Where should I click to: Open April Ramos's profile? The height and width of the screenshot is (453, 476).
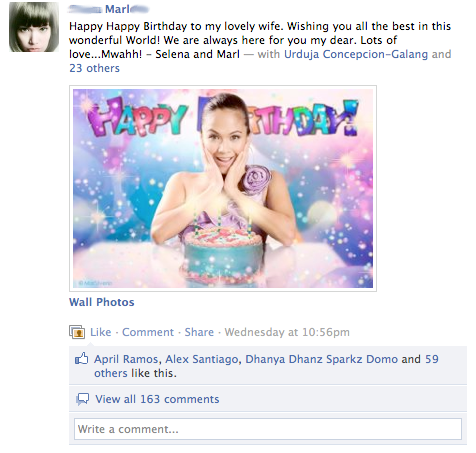(126, 359)
